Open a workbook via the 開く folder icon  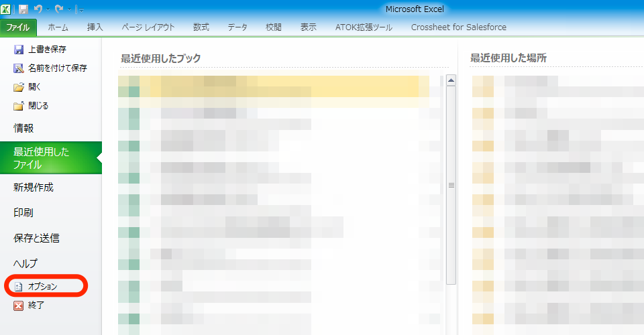click(19, 87)
